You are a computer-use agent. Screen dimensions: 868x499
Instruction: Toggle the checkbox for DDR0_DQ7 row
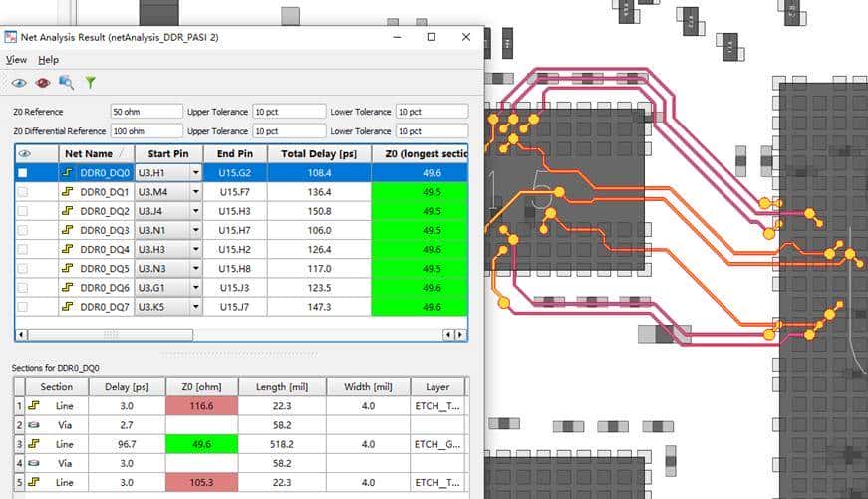tap(23, 307)
